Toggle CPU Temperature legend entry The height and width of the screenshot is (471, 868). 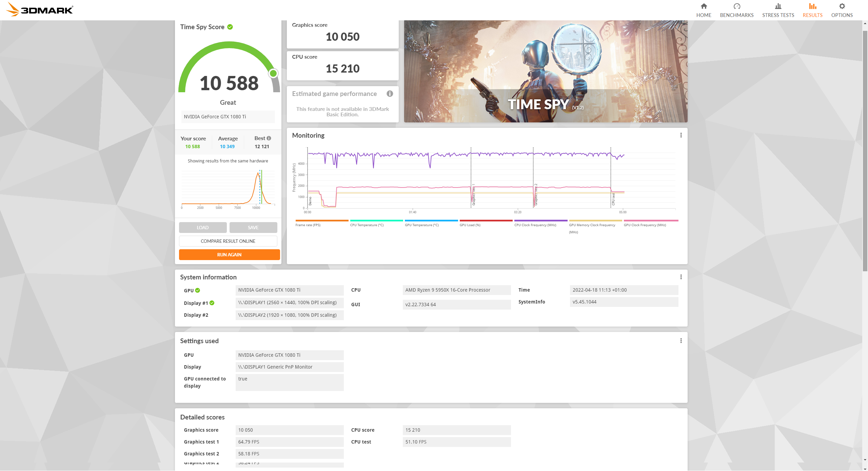(x=376, y=223)
